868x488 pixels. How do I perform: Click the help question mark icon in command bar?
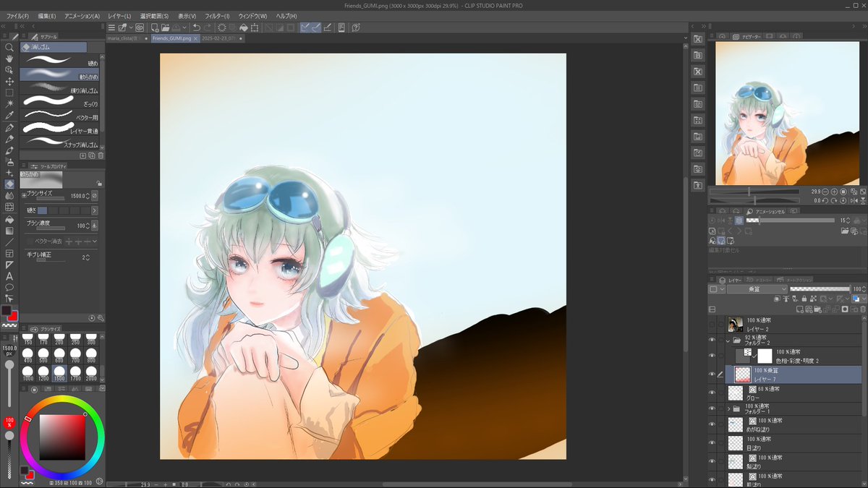click(x=357, y=27)
